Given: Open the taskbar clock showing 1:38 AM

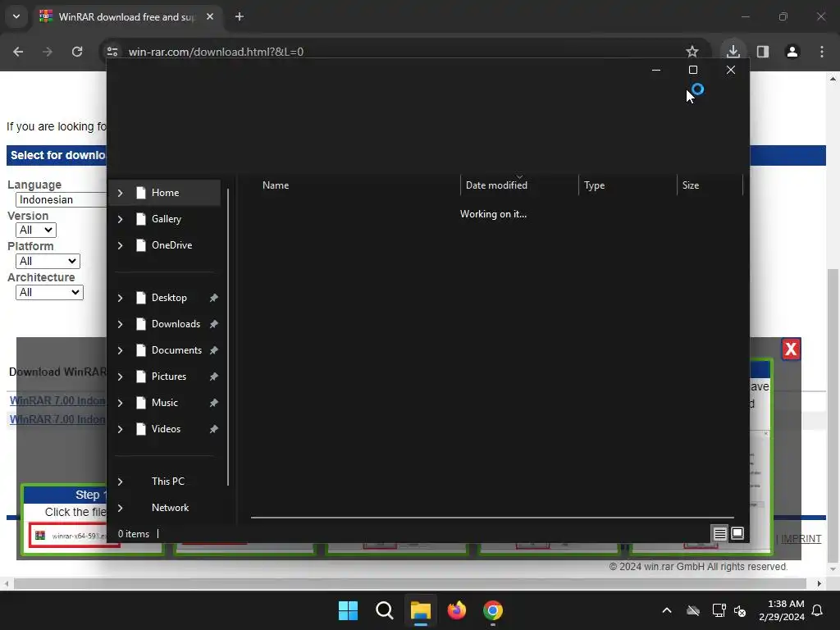Looking at the screenshot, I should click(x=782, y=610).
